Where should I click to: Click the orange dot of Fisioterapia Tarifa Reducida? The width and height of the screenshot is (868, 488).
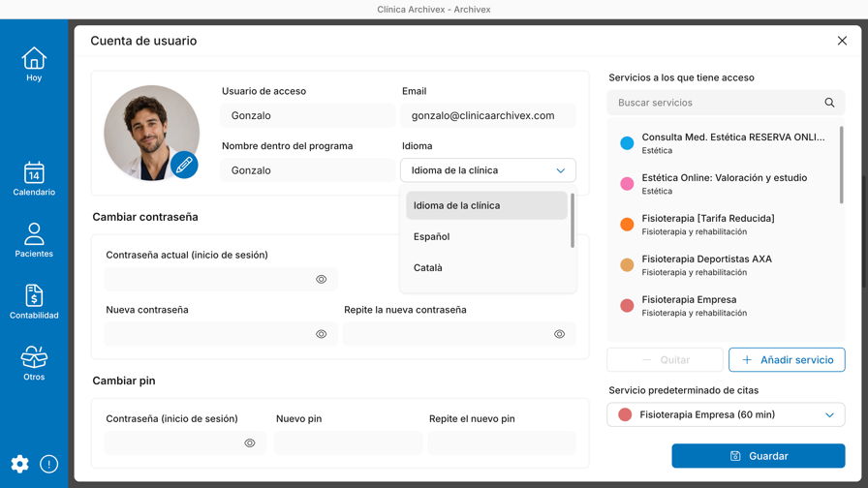(627, 224)
